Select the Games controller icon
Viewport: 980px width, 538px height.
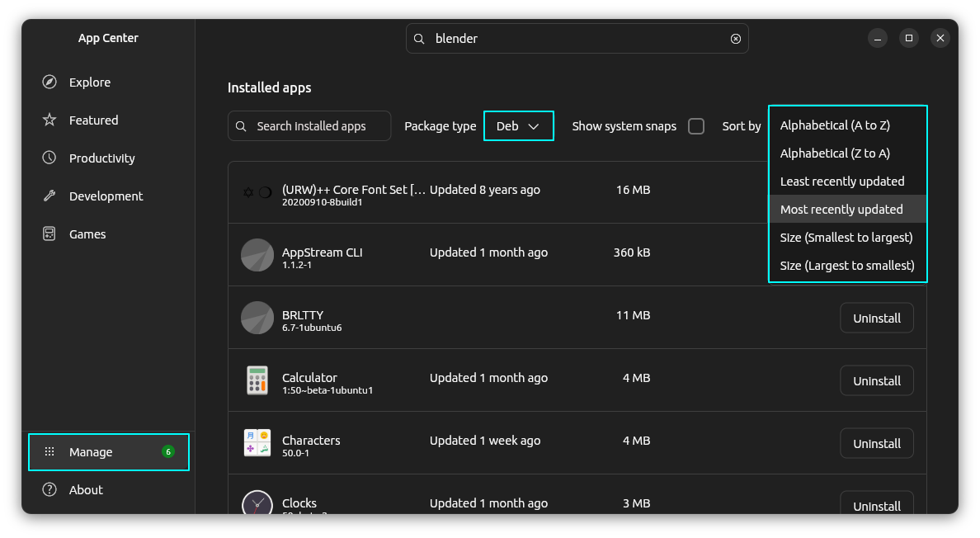50,234
